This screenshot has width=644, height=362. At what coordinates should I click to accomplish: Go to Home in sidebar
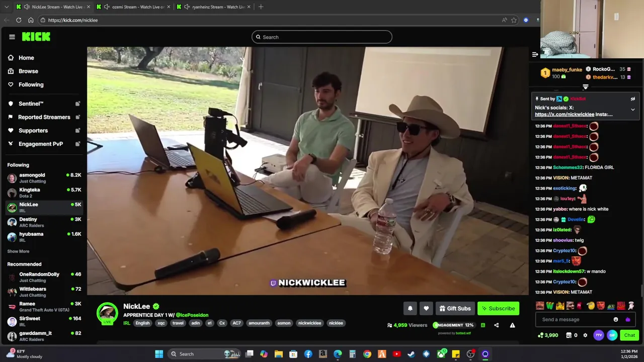click(26, 58)
